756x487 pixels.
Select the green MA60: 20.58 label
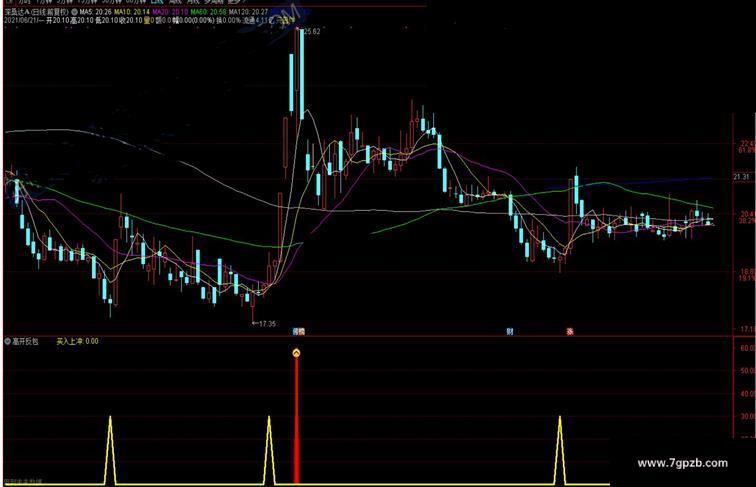[208, 12]
